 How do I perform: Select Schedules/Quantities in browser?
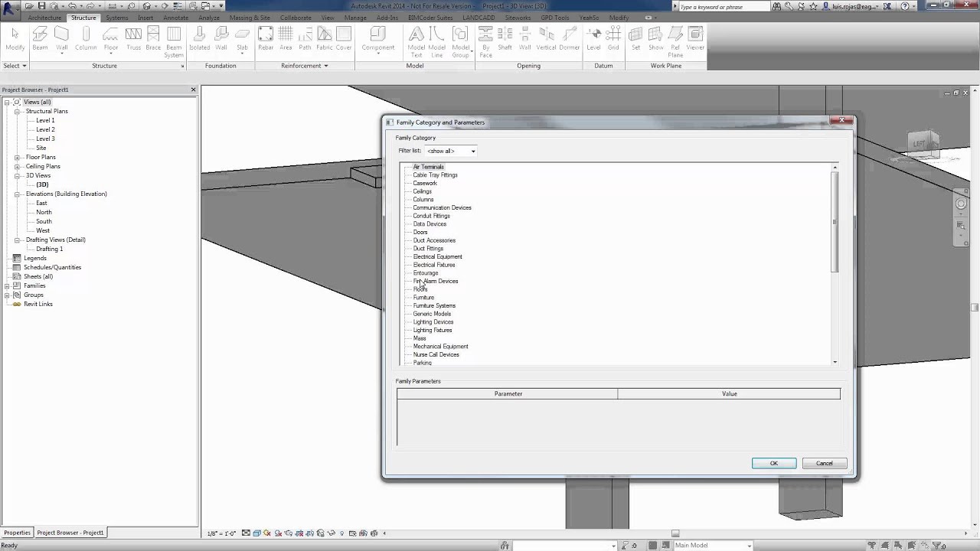[x=52, y=267]
